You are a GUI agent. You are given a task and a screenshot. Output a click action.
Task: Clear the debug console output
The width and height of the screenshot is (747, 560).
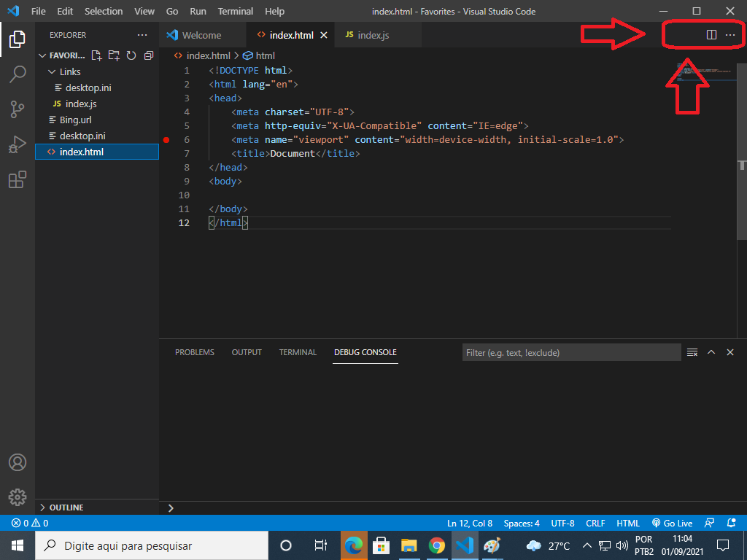tap(692, 352)
